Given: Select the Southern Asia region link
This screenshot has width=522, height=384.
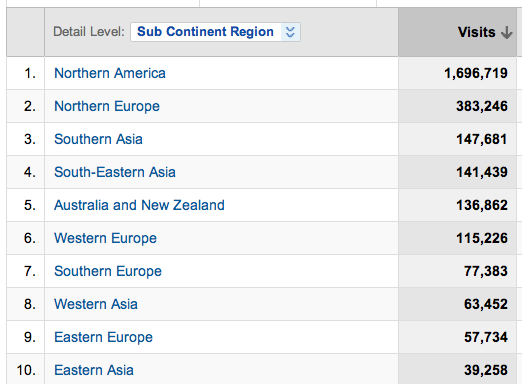Looking at the screenshot, I should (x=98, y=139).
